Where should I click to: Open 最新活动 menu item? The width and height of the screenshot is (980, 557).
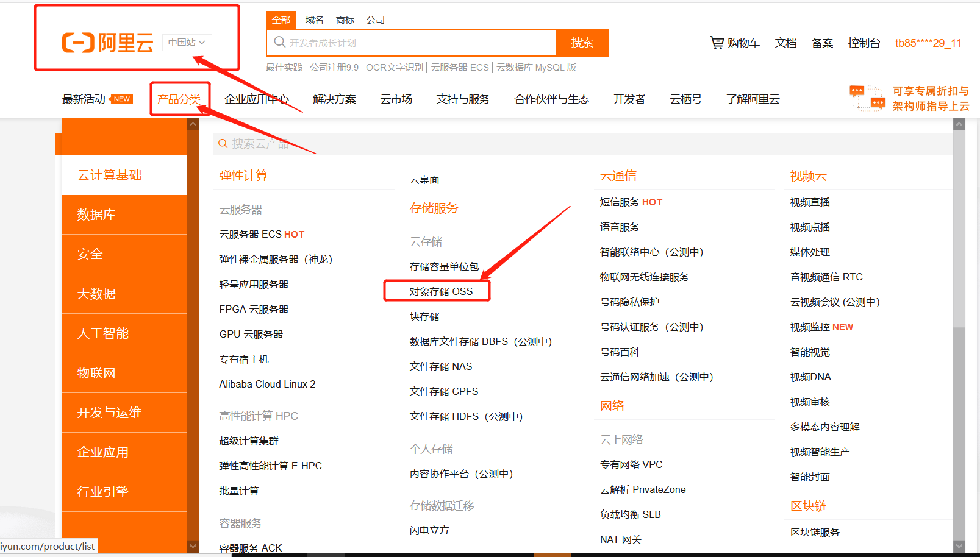pyautogui.click(x=84, y=99)
